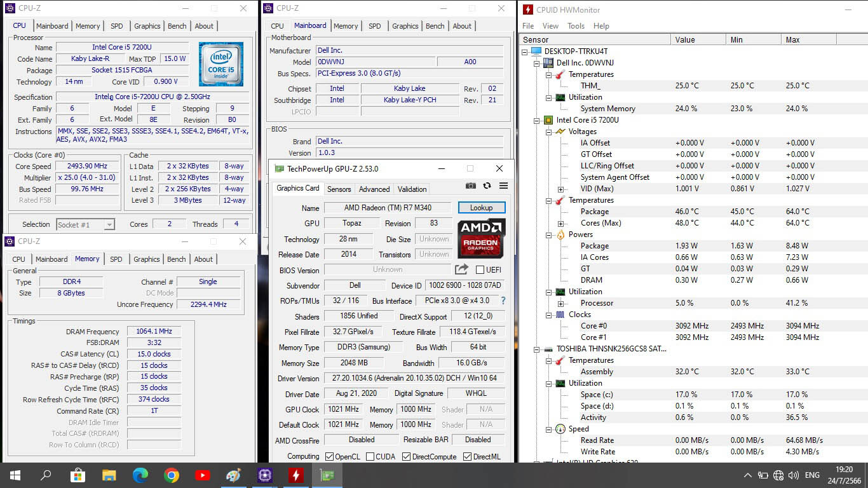Click the HWMonitor red title bar icon
The height and width of the screenshot is (488, 868).
click(527, 10)
